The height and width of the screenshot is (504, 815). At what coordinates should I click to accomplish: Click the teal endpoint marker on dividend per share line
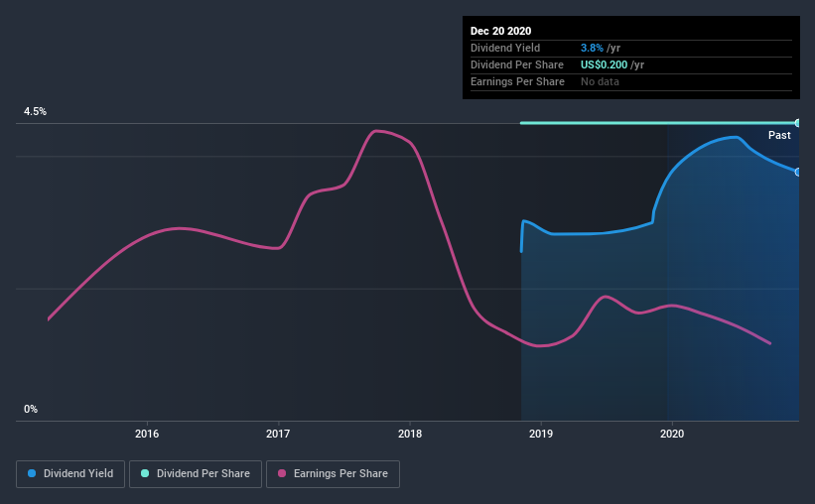click(x=797, y=123)
